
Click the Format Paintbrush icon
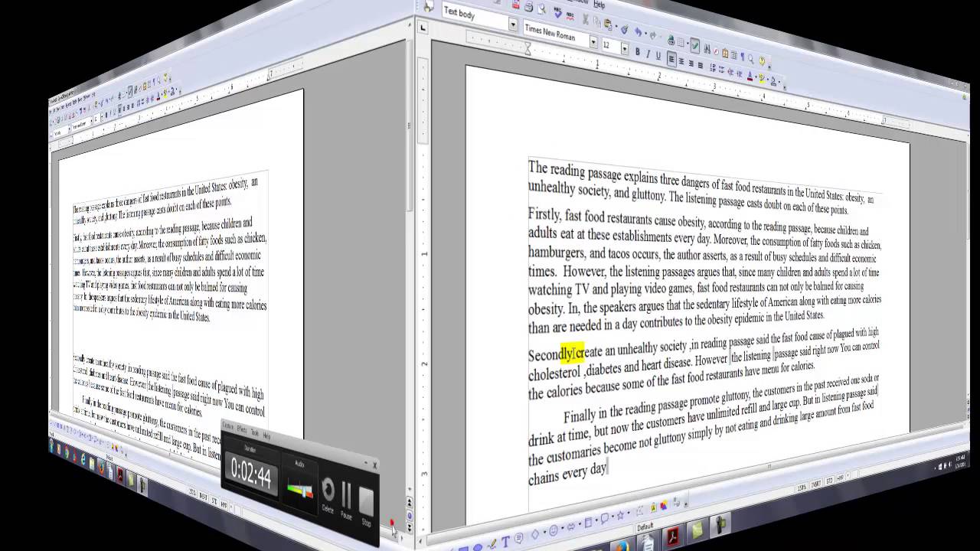coord(625,29)
